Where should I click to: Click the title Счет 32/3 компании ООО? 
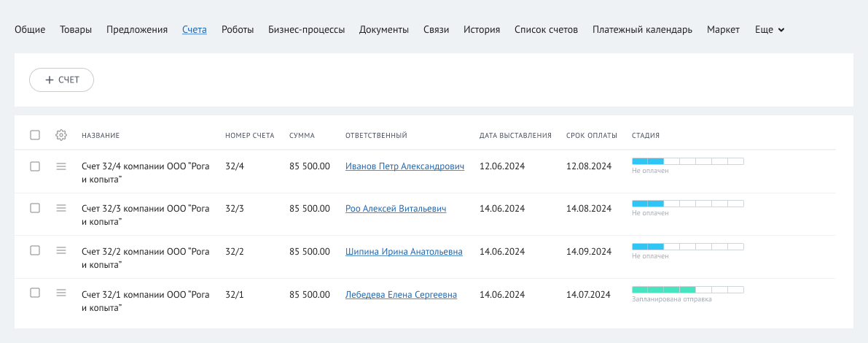coord(146,215)
